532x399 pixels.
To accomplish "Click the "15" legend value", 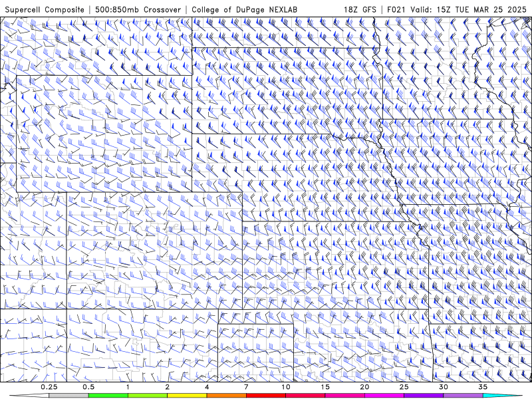I will coord(325,387).
